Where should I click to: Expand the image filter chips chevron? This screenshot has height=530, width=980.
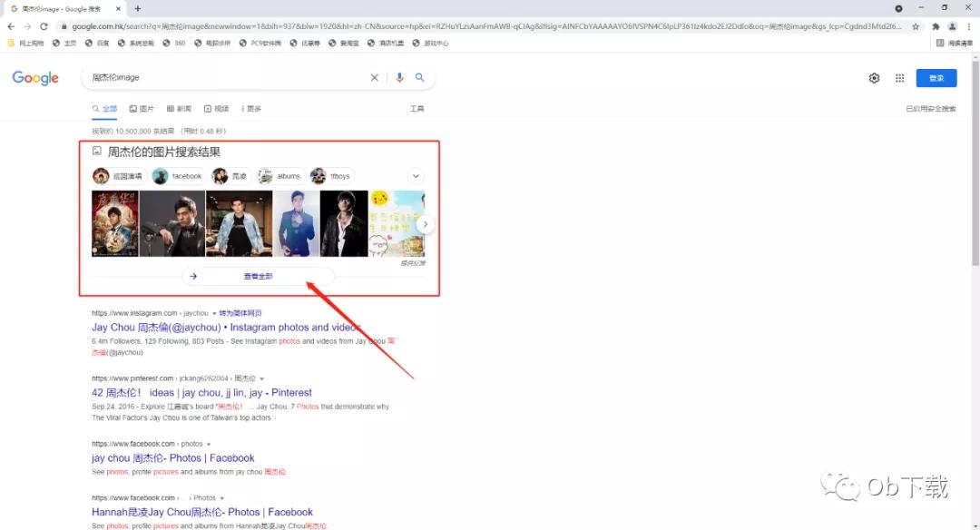pyautogui.click(x=416, y=176)
